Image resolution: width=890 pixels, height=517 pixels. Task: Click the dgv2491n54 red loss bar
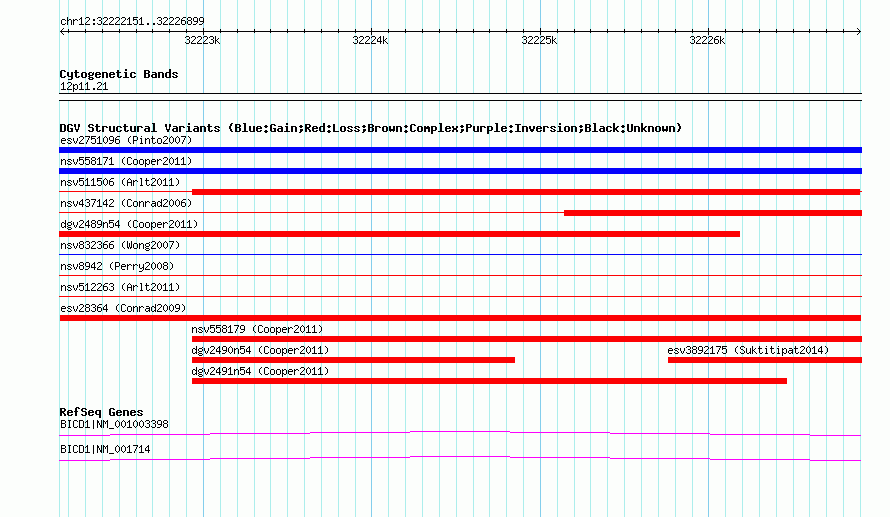[x=489, y=381]
